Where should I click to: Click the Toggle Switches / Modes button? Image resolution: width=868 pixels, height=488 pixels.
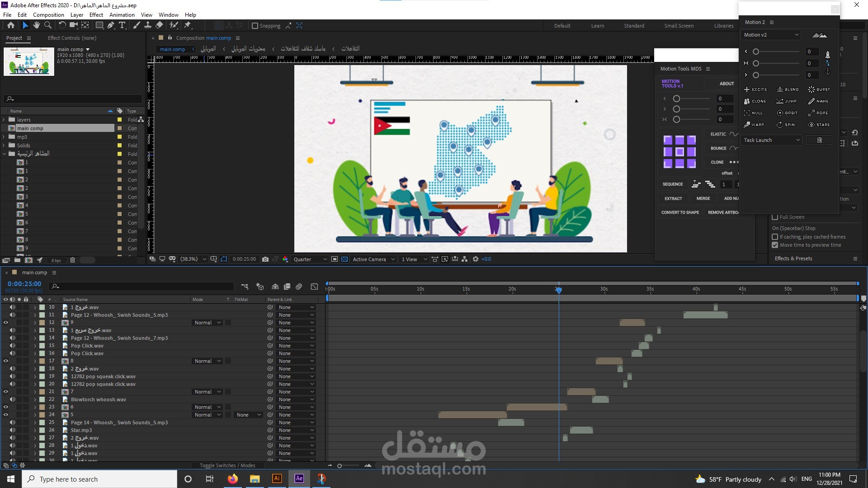[227, 465]
